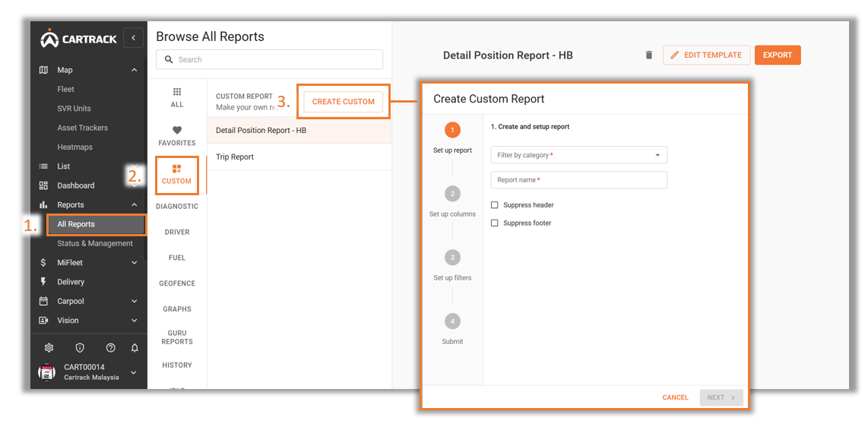The image size is (868, 427).
Task: Collapse the Map menu chevron
Action: click(134, 70)
